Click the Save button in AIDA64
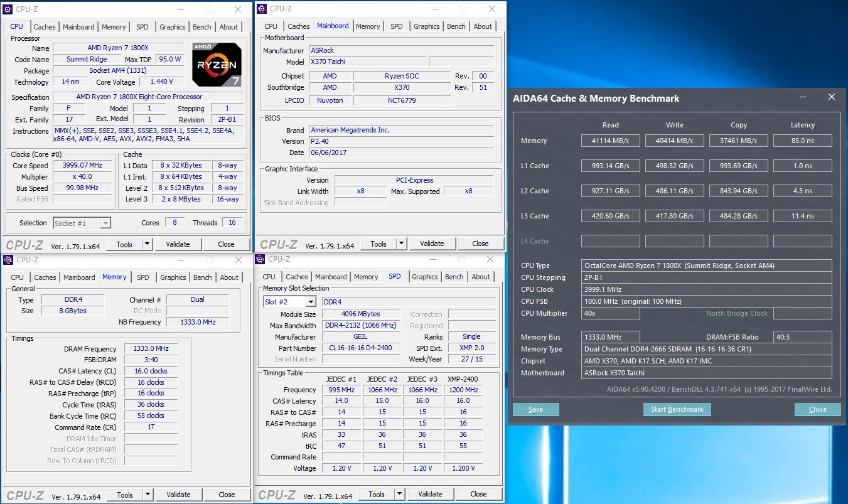The width and height of the screenshot is (848, 504). click(x=535, y=409)
